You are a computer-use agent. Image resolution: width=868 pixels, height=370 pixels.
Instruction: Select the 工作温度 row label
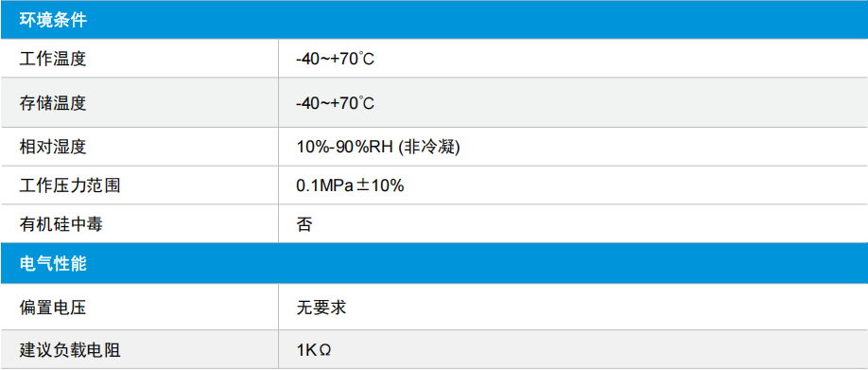tap(53, 58)
